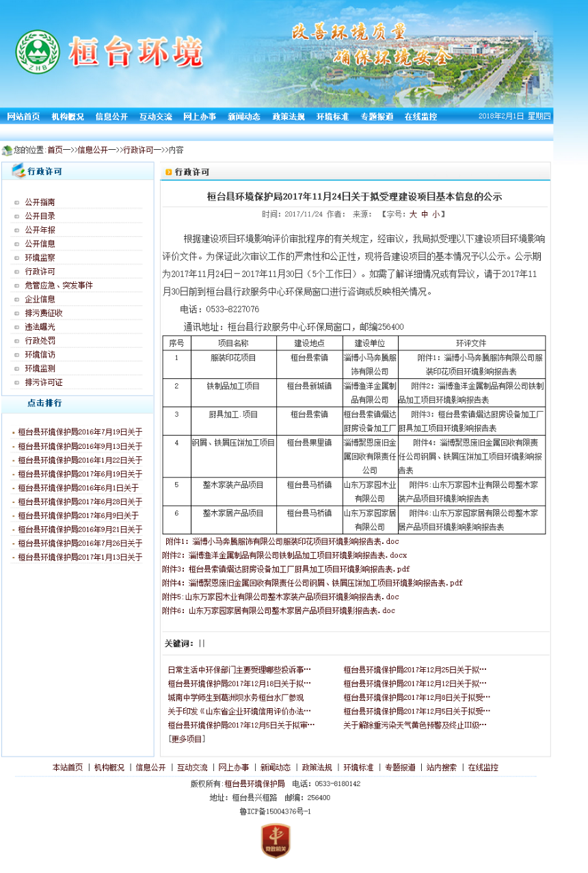Open 政策法规 in the top navigation
The height and width of the screenshot is (873, 588).
pos(289,117)
